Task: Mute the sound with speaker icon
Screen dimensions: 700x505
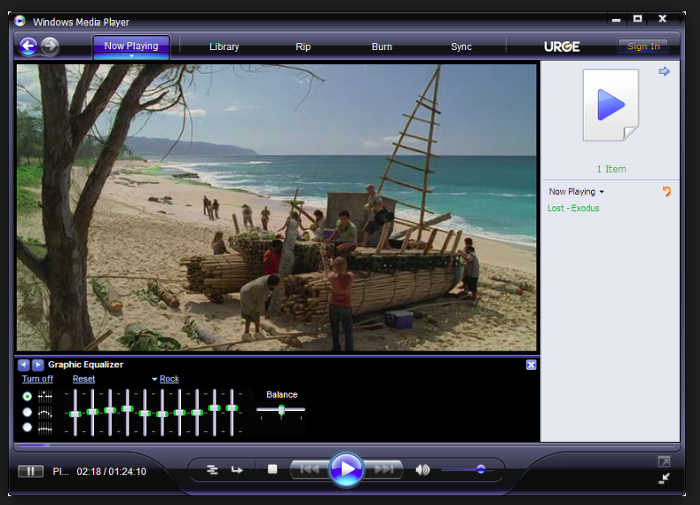Action: [422, 470]
